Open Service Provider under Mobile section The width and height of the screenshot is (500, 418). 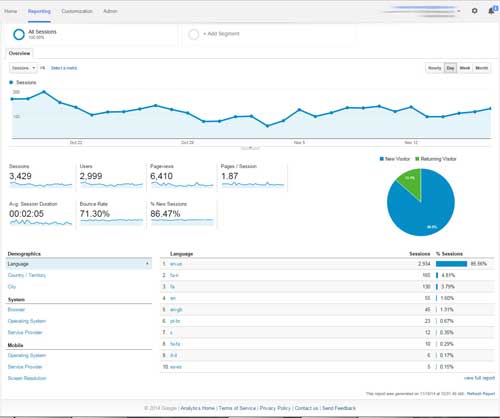click(x=25, y=367)
